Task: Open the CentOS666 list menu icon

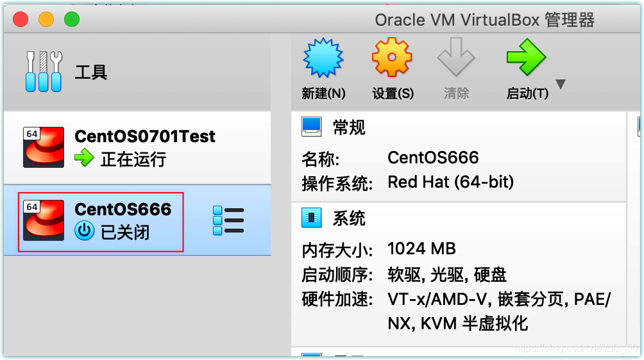Action: pos(228,220)
